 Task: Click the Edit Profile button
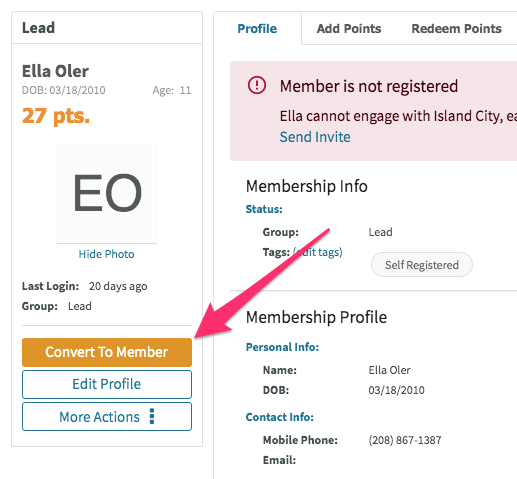click(107, 384)
